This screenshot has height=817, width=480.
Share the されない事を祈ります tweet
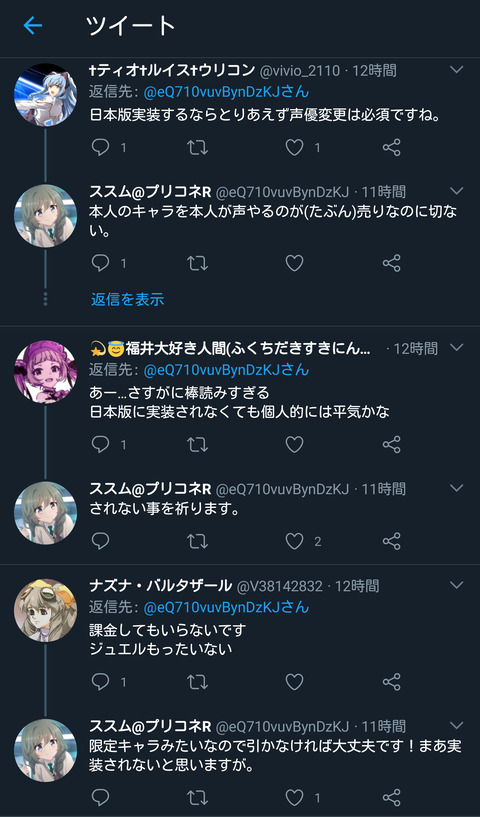click(x=391, y=541)
